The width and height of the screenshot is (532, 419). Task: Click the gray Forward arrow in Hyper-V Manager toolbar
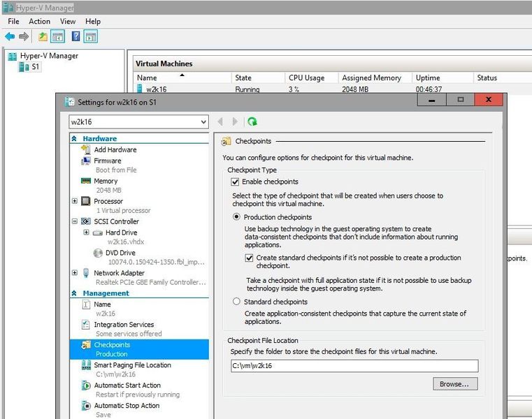point(24,36)
